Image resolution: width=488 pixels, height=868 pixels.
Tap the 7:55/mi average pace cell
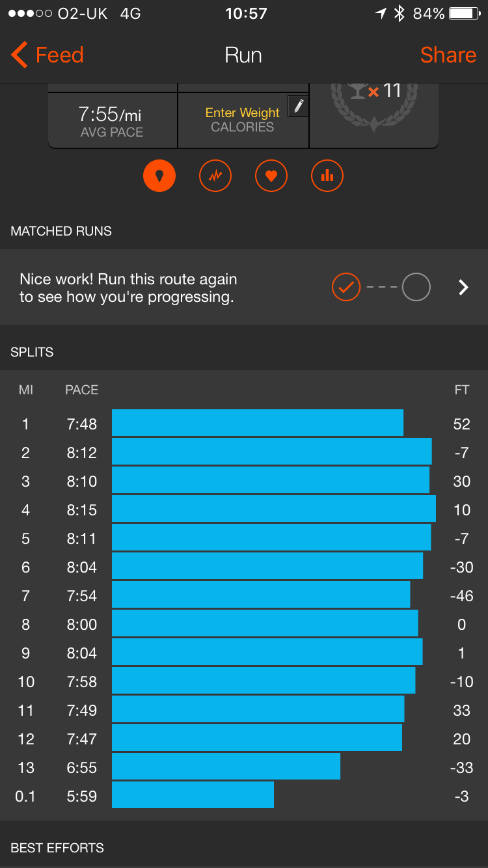tap(112, 120)
